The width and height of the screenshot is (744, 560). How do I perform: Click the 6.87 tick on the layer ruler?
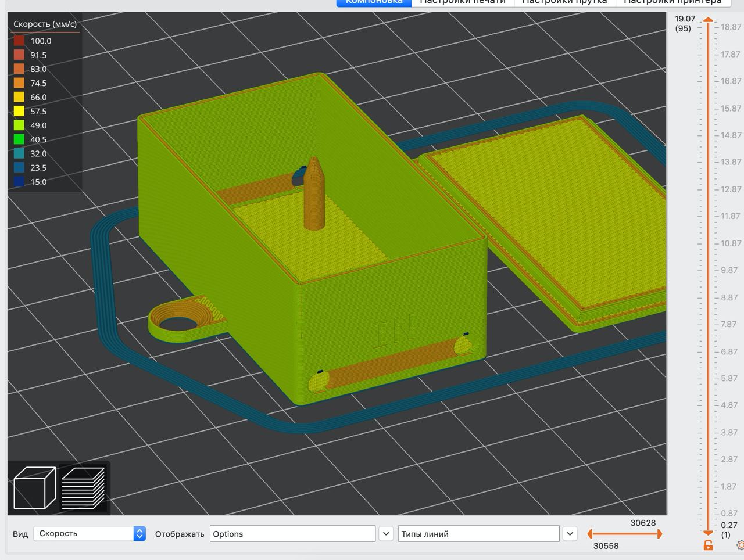(729, 351)
